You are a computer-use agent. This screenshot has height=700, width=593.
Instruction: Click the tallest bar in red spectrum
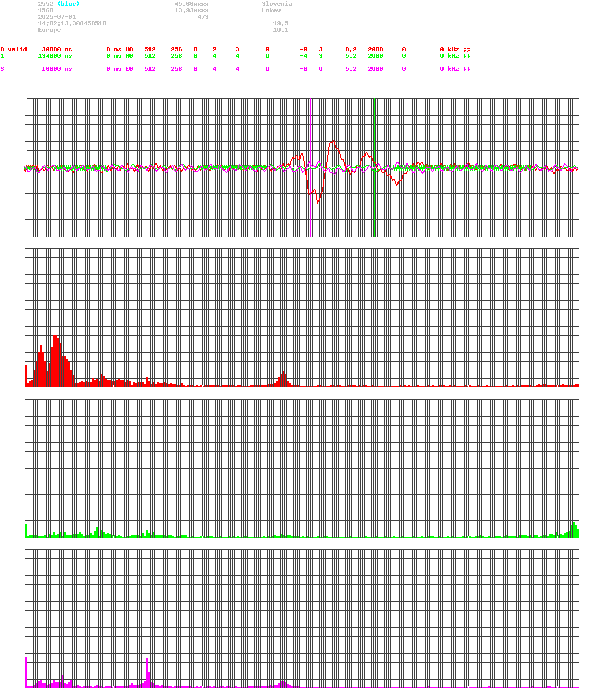(55, 361)
